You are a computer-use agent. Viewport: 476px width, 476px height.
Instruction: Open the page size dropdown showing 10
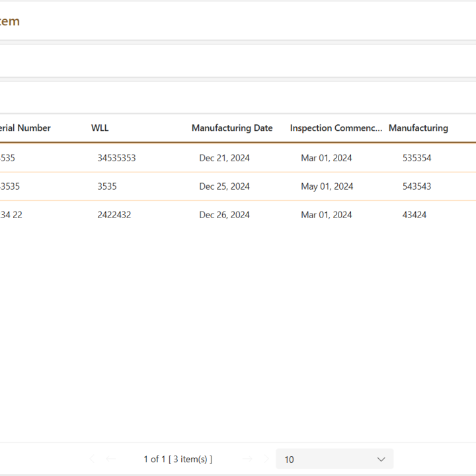335,459
